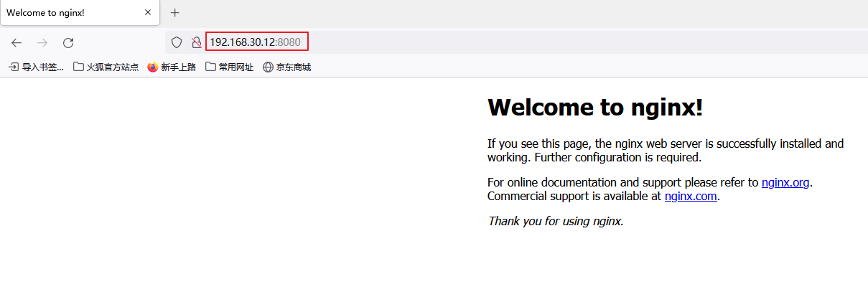Click the Thank you for using nginx. text

pos(556,221)
